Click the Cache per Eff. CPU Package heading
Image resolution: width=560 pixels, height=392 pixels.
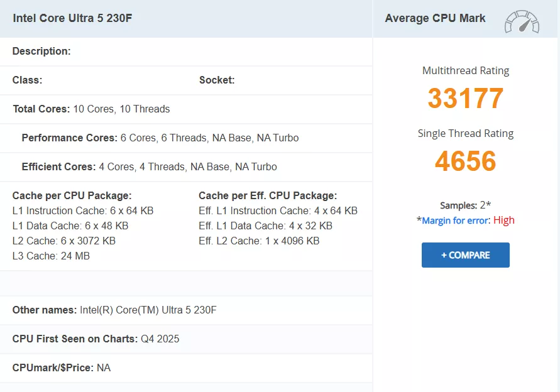tap(270, 195)
